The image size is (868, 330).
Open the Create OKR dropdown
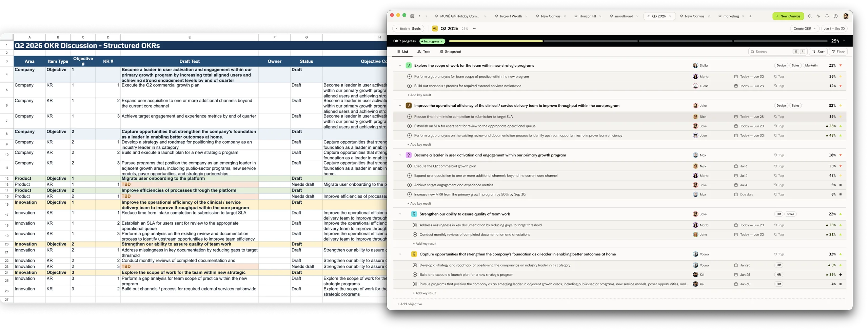point(804,28)
